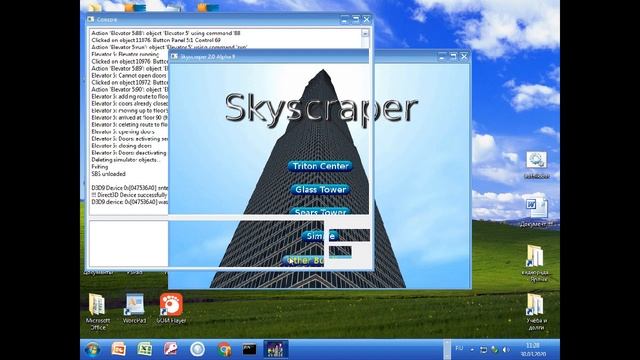
Task: Close the Skyscraper window
Action: coord(464,57)
